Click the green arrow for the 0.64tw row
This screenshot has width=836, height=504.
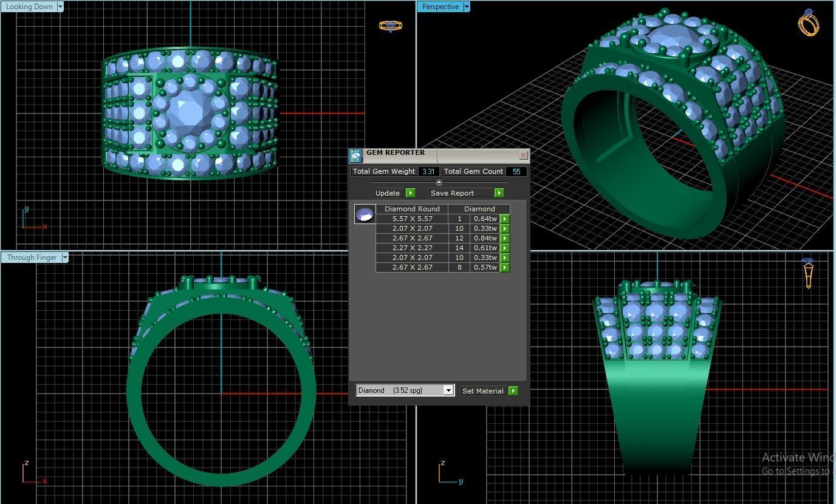(505, 219)
